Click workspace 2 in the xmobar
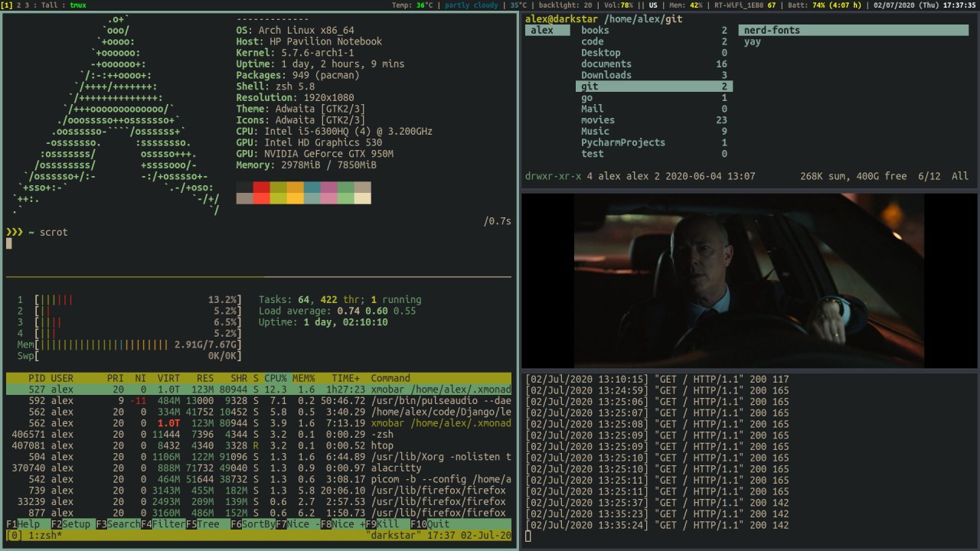 pyautogui.click(x=19, y=5)
